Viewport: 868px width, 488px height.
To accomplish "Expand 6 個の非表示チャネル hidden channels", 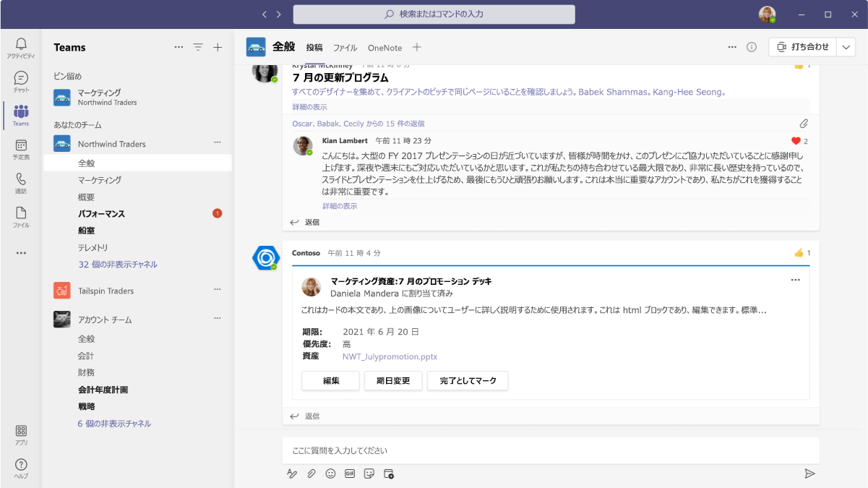I will pyautogui.click(x=114, y=424).
